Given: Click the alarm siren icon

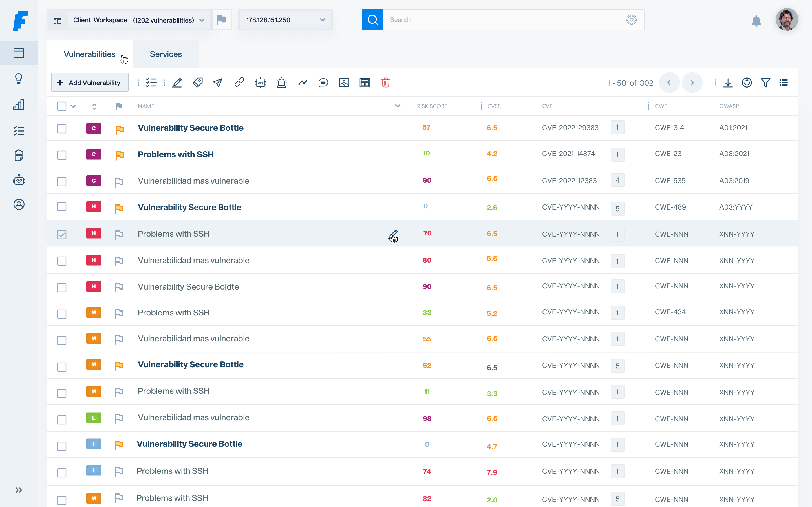Looking at the screenshot, I should [x=281, y=83].
